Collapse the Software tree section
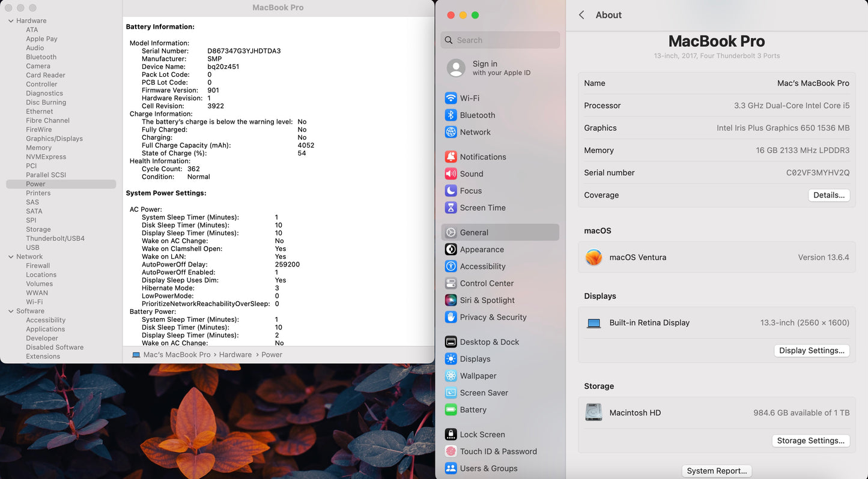The image size is (868, 479). click(x=11, y=312)
